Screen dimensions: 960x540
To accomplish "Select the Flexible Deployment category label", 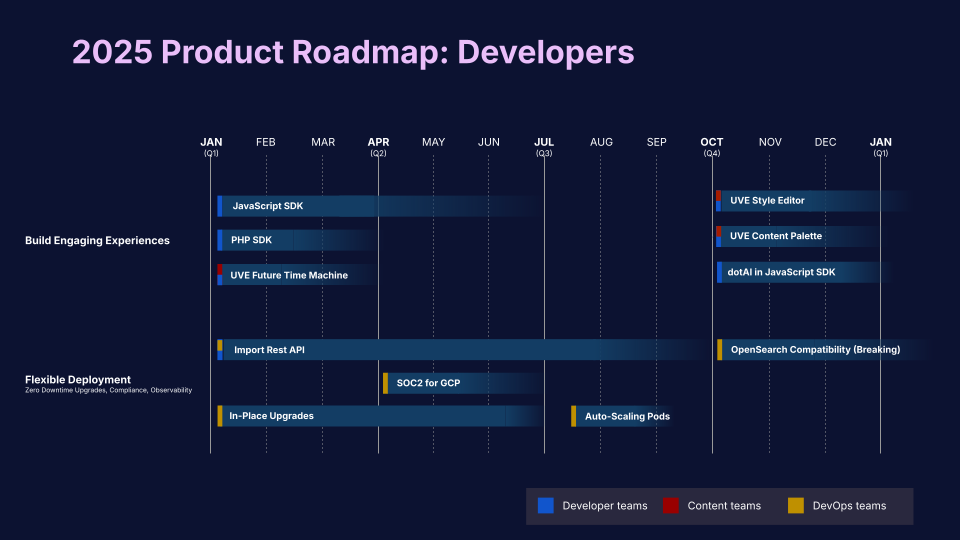I will pos(78,380).
